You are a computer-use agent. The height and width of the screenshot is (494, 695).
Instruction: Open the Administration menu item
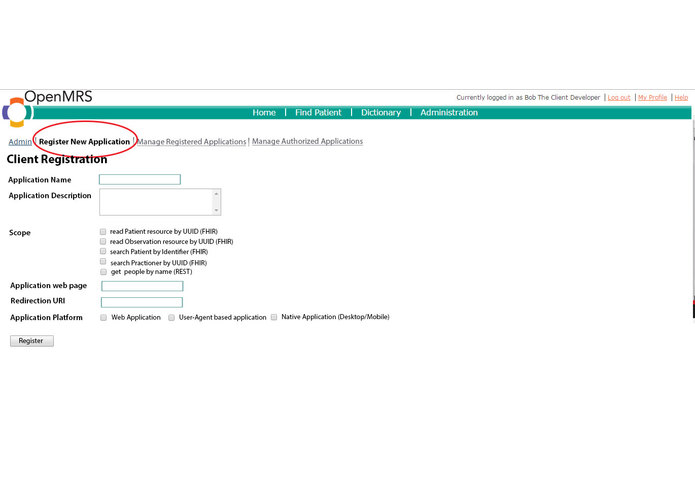pos(449,113)
